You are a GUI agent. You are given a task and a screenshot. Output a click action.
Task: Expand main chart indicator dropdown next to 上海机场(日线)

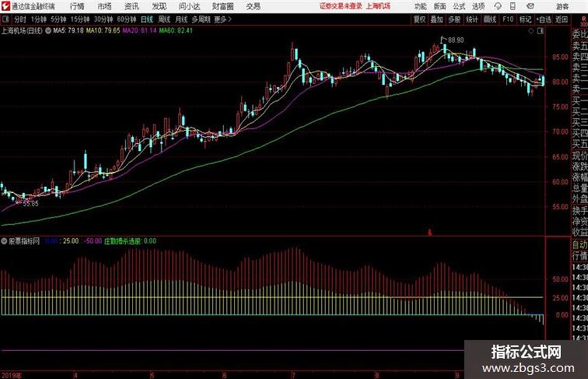48,30
